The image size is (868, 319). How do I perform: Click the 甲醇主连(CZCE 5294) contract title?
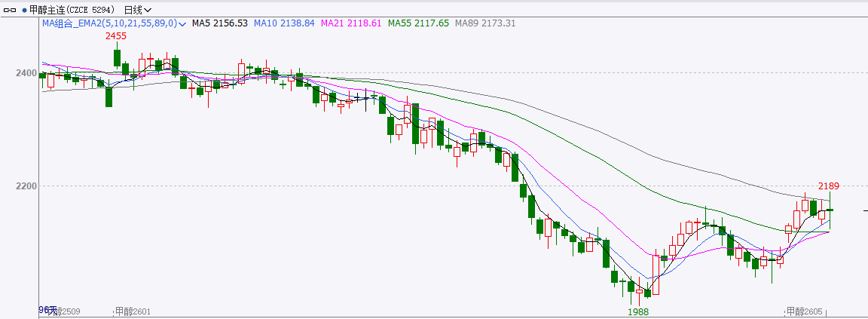click(72, 10)
